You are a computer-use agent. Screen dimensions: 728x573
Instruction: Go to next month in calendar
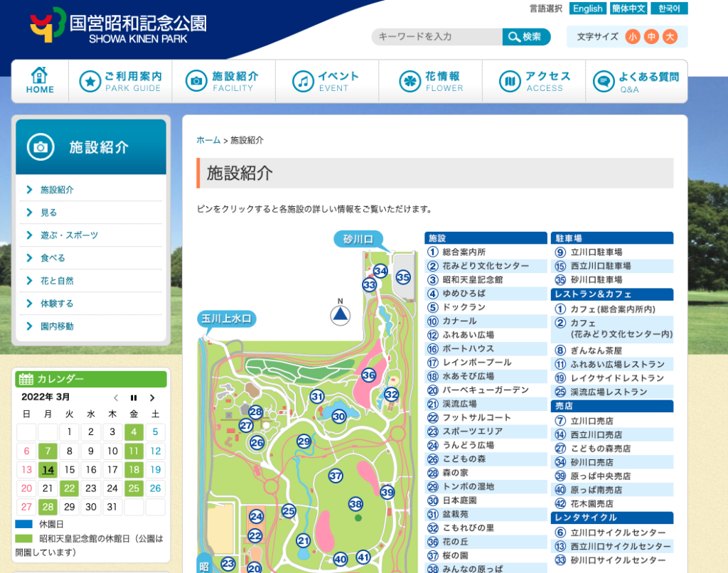point(151,397)
